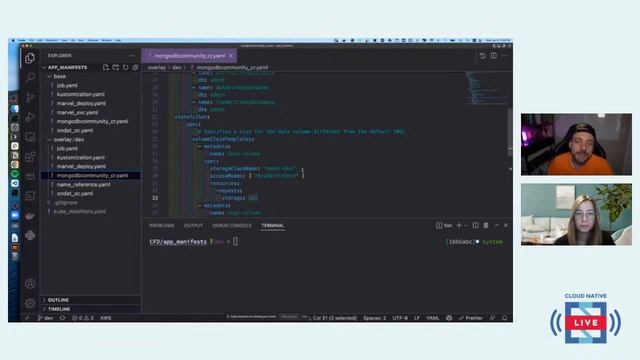Screen dimensions: 640x360
Task: Click the Col 31 cursor position indicator
Action: pos(334,318)
